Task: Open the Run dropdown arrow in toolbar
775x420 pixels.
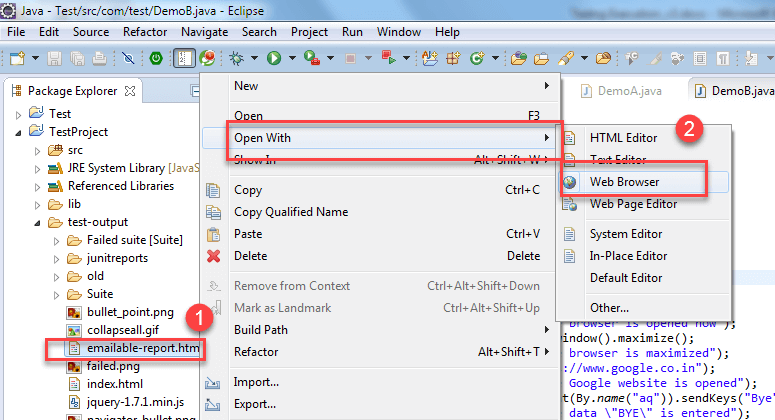Action: (290, 59)
